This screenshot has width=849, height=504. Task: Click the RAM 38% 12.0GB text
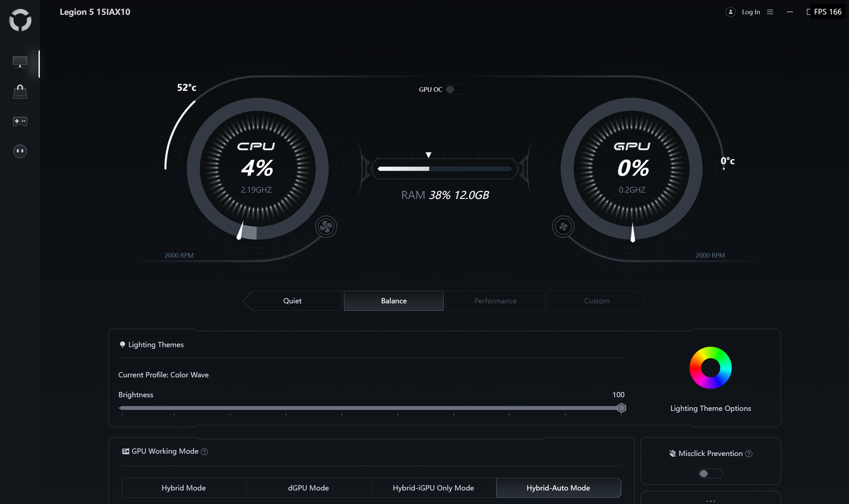point(445,195)
